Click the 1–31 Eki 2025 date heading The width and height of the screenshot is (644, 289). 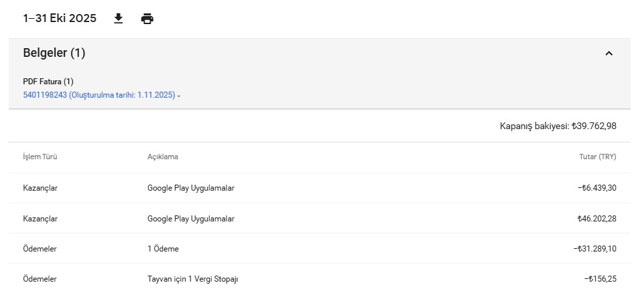[x=60, y=19]
